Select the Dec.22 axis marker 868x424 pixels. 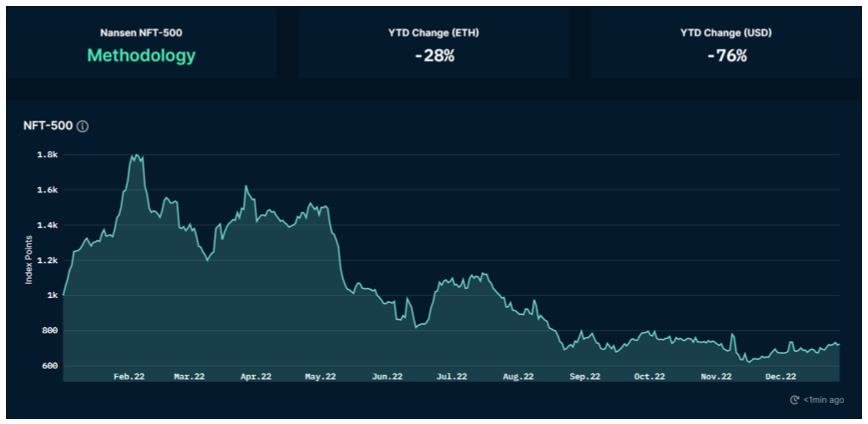[x=780, y=377]
